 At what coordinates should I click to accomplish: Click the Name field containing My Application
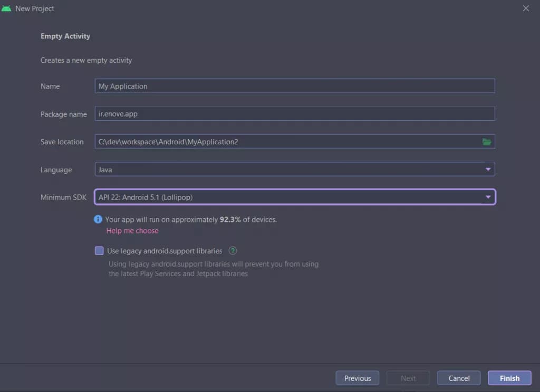click(295, 86)
